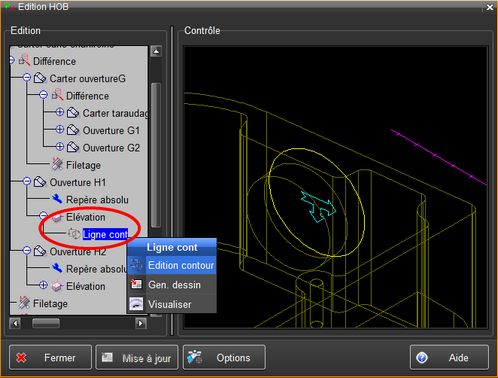Click the tree vertical scrollbar up arrow

pos(156,51)
